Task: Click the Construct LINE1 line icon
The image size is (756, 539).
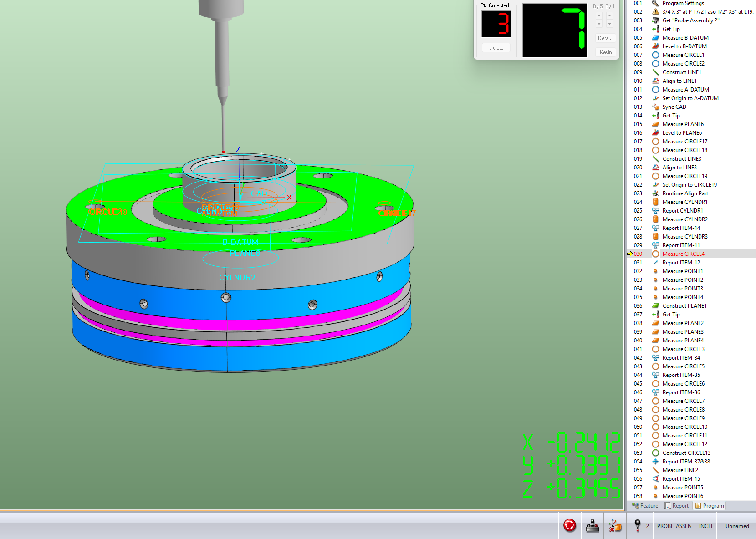Action: [x=655, y=72]
